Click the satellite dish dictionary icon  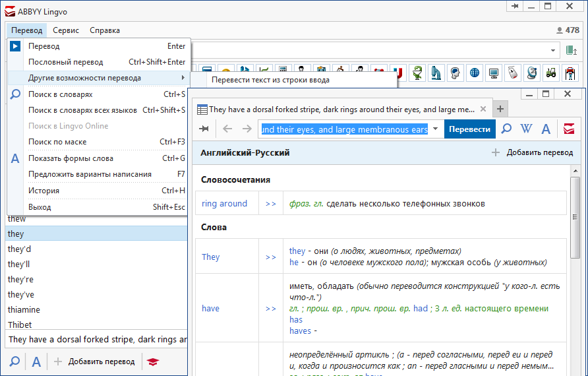pyautogui.click(x=532, y=73)
